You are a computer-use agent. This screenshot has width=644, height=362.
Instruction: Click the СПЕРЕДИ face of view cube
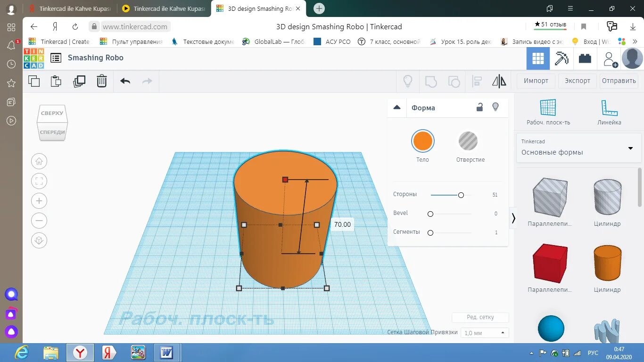53,132
